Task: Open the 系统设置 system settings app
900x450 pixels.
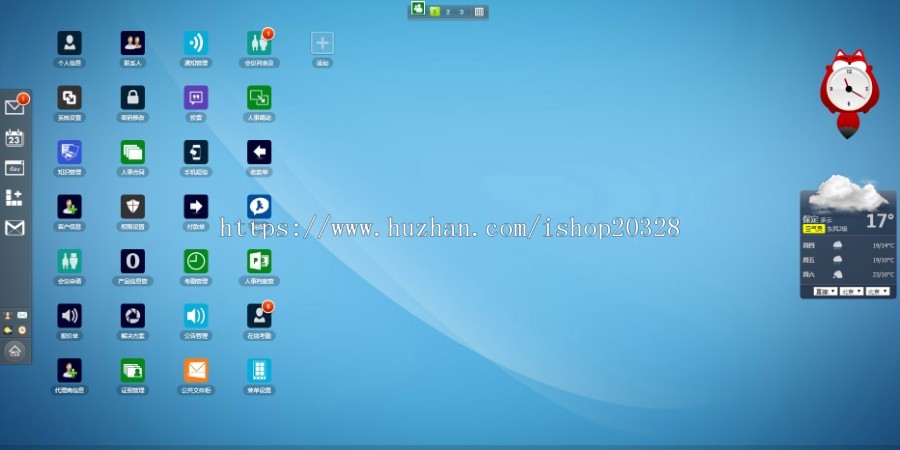Action: [69, 98]
